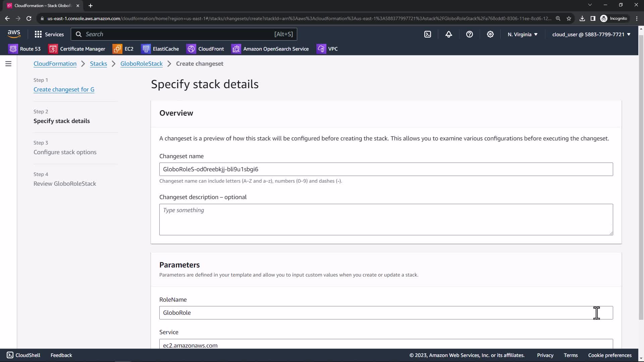This screenshot has height=362, width=644.
Task: Expand the cloud_user account menu
Action: tap(591, 35)
